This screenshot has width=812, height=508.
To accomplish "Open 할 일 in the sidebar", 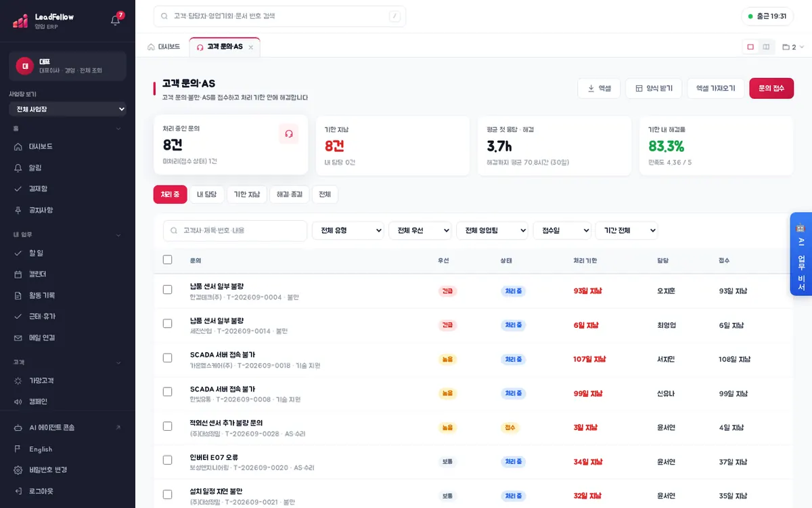I will pyautogui.click(x=68, y=253).
